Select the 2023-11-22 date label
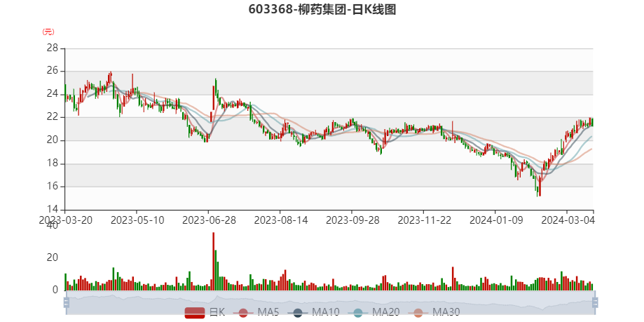The width and height of the screenshot is (644, 322). [x=425, y=220]
